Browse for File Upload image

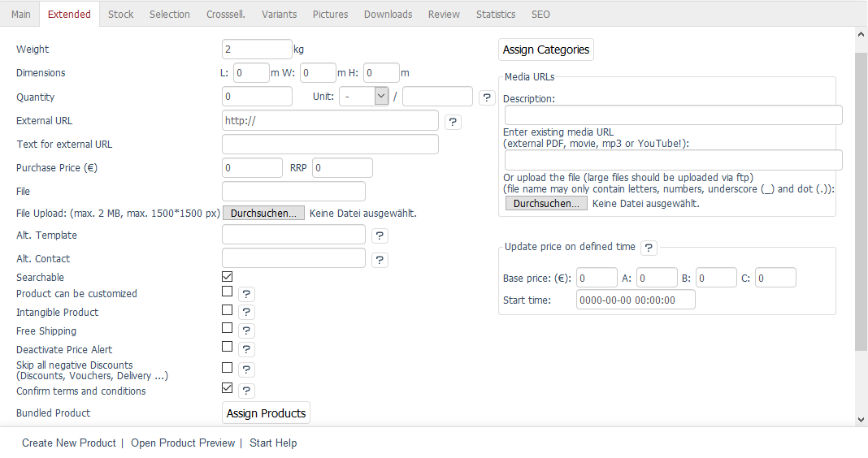[x=263, y=214]
